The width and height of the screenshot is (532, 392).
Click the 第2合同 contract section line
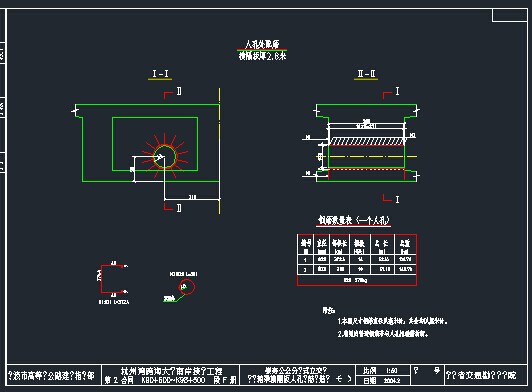(x=170, y=380)
